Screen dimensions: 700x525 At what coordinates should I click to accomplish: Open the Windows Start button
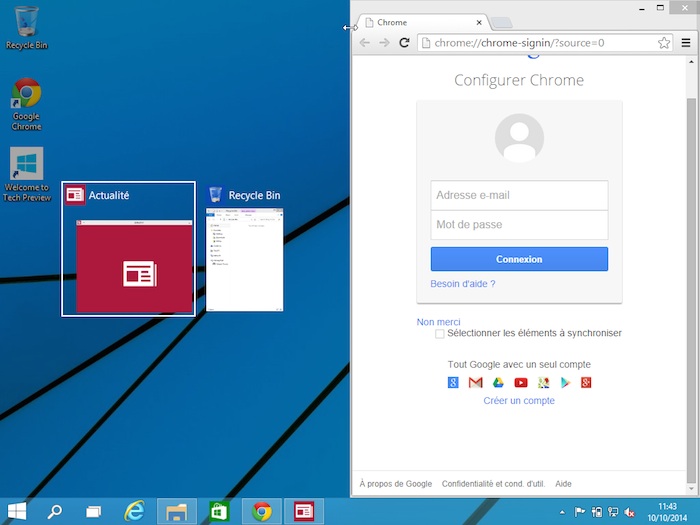tap(17, 511)
